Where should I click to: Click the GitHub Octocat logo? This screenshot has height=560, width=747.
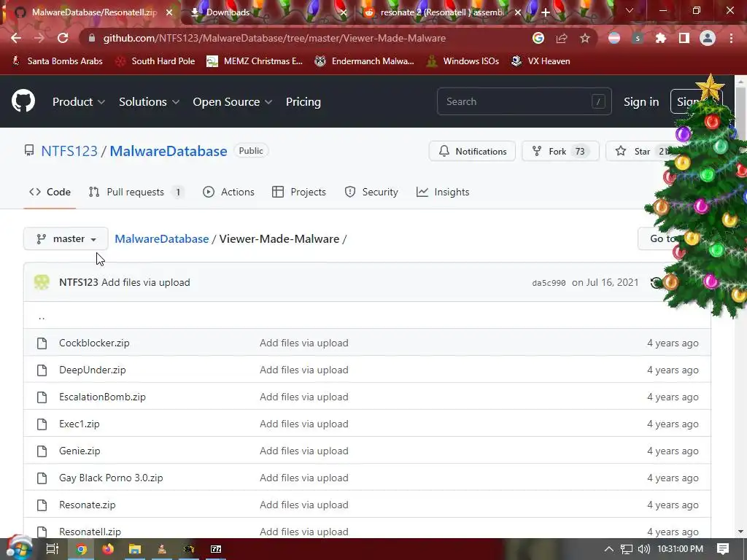click(x=23, y=101)
